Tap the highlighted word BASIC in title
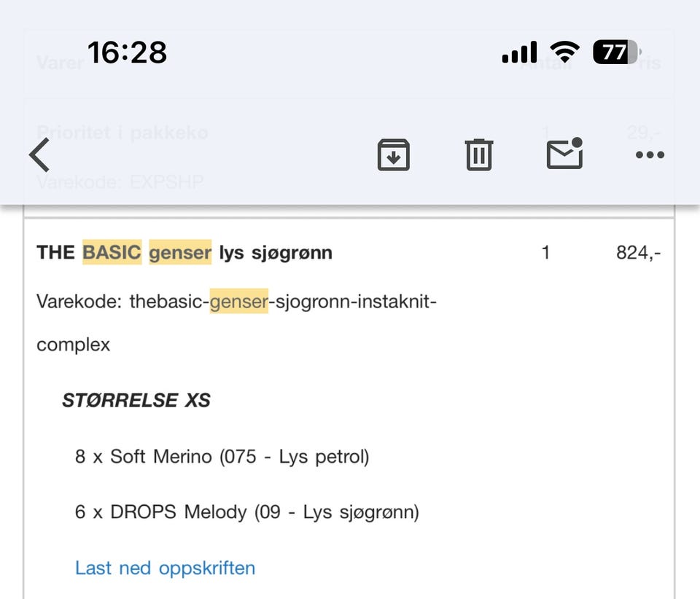 [112, 252]
